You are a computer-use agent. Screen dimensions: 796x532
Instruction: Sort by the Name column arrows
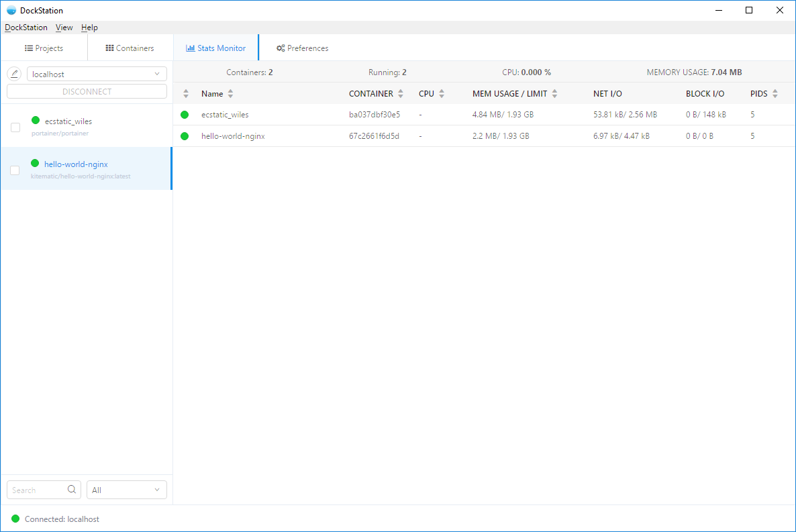pos(231,94)
